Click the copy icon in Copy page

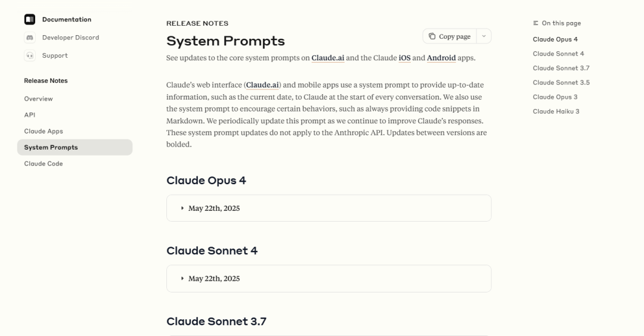coord(432,36)
